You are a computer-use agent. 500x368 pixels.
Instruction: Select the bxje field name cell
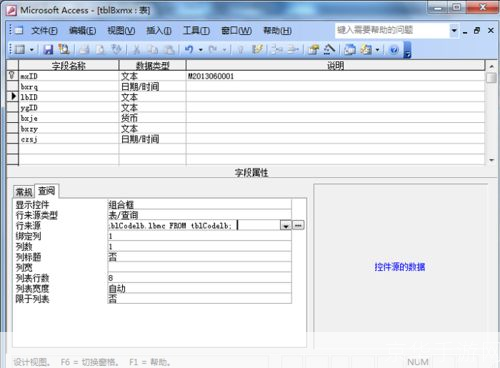coord(69,118)
